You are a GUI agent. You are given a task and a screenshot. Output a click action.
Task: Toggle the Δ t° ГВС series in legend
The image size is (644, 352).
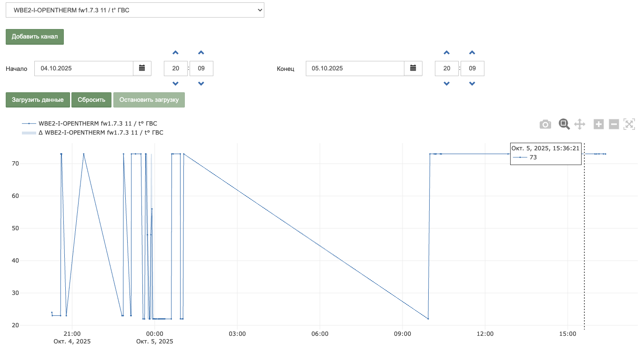(100, 133)
